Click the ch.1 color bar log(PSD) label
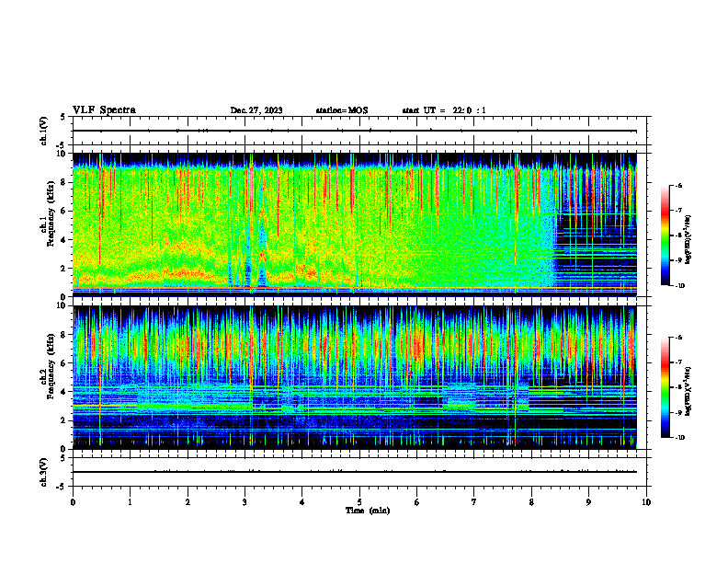The width and height of the screenshot is (728, 563). point(689,240)
